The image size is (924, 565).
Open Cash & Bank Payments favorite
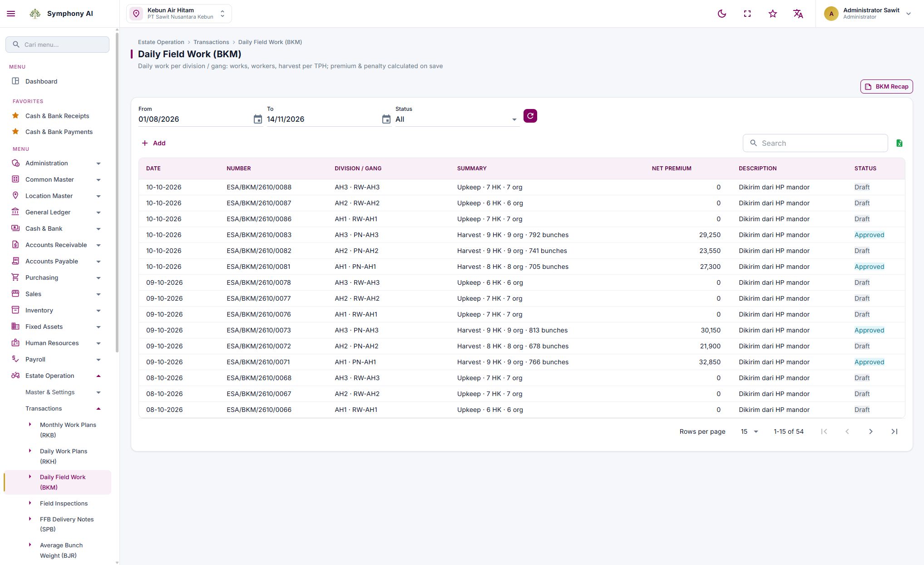59,132
